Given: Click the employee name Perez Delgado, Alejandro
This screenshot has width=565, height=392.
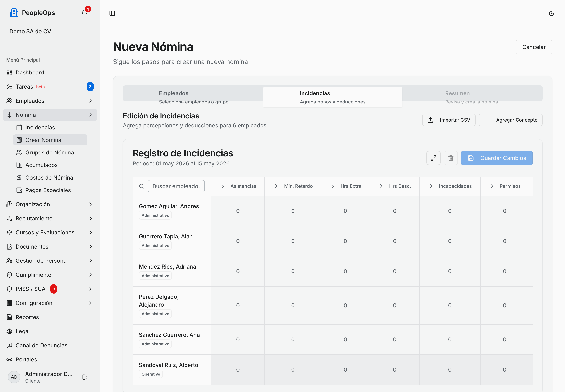Looking at the screenshot, I should [x=159, y=301].
